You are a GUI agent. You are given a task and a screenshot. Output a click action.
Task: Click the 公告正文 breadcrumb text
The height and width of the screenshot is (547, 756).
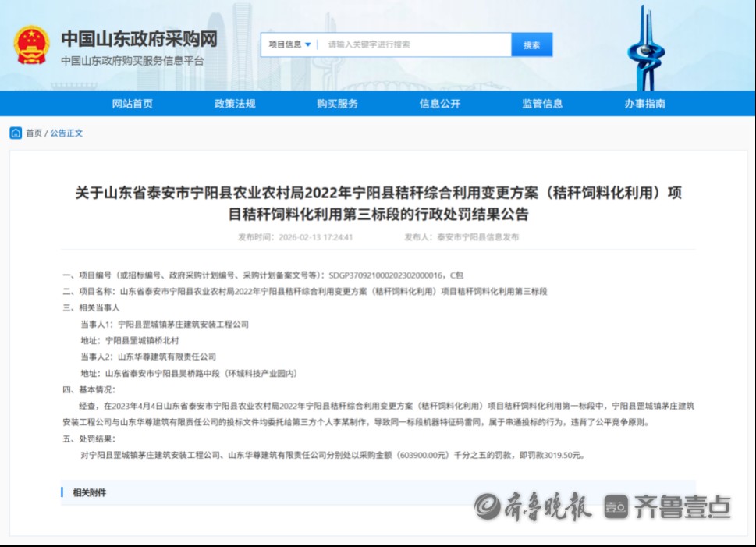66,133
